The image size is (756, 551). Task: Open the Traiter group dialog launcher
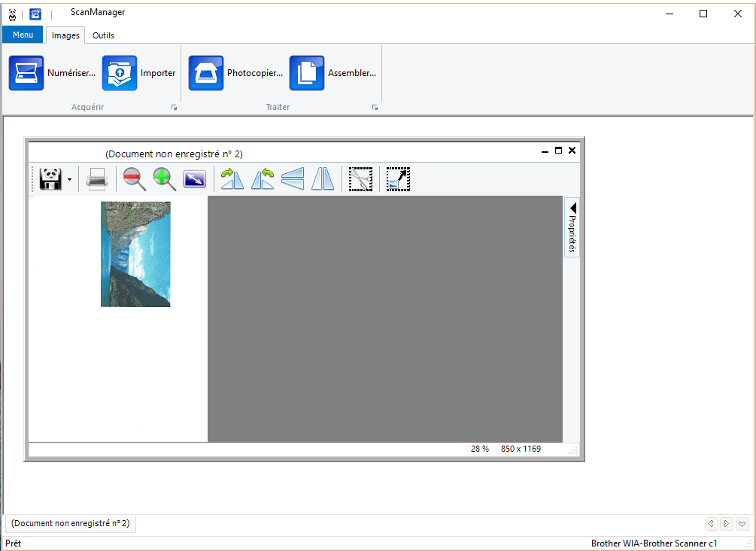pyautogui.click(x=375, y=108)
